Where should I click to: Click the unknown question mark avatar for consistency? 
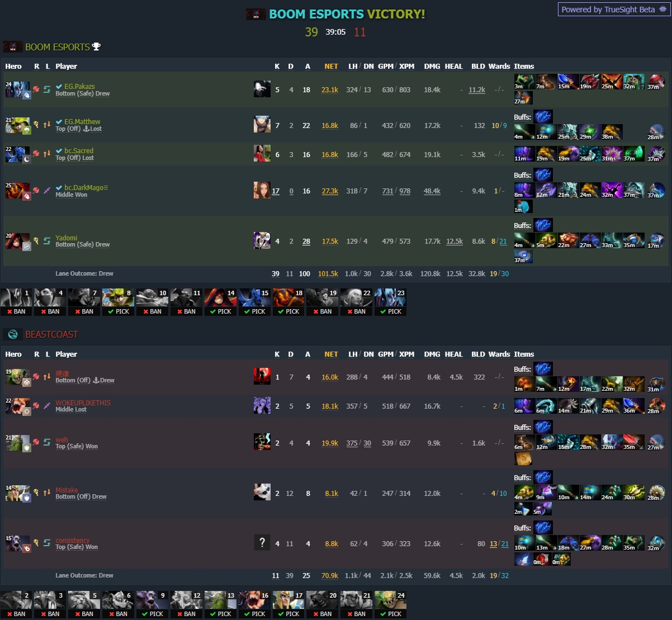[262, 542]
